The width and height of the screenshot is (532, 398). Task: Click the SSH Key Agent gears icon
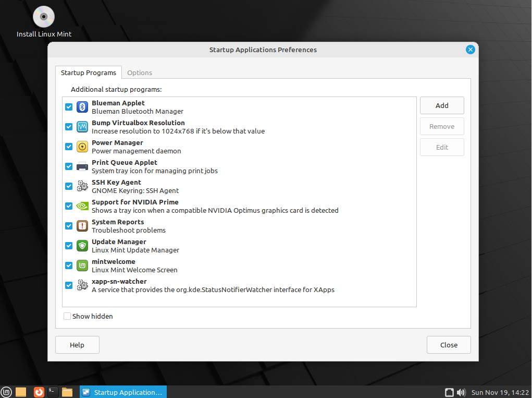coord(82,186)
